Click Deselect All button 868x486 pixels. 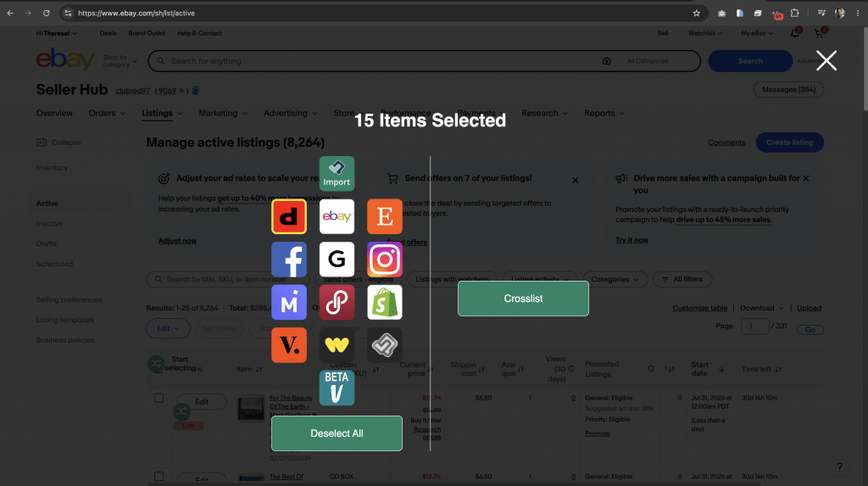point(337,433)
